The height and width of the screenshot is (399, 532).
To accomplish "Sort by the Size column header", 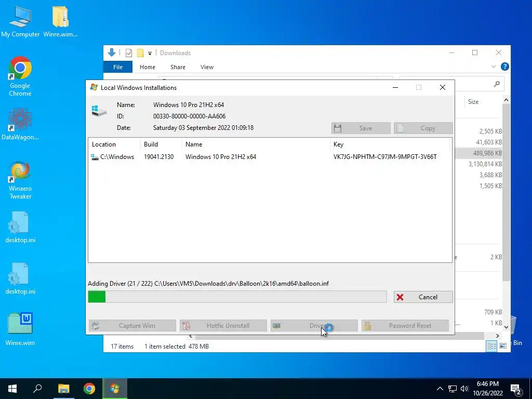I will pos(473,102).
